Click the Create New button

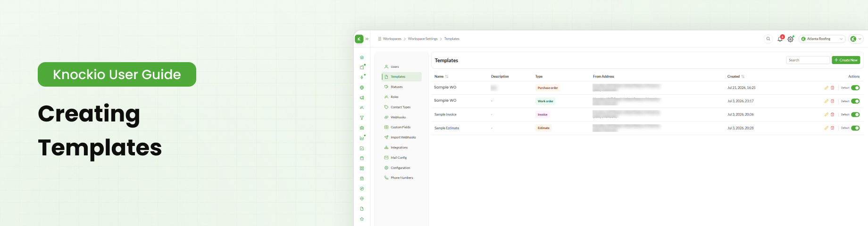tap(846, 60)
